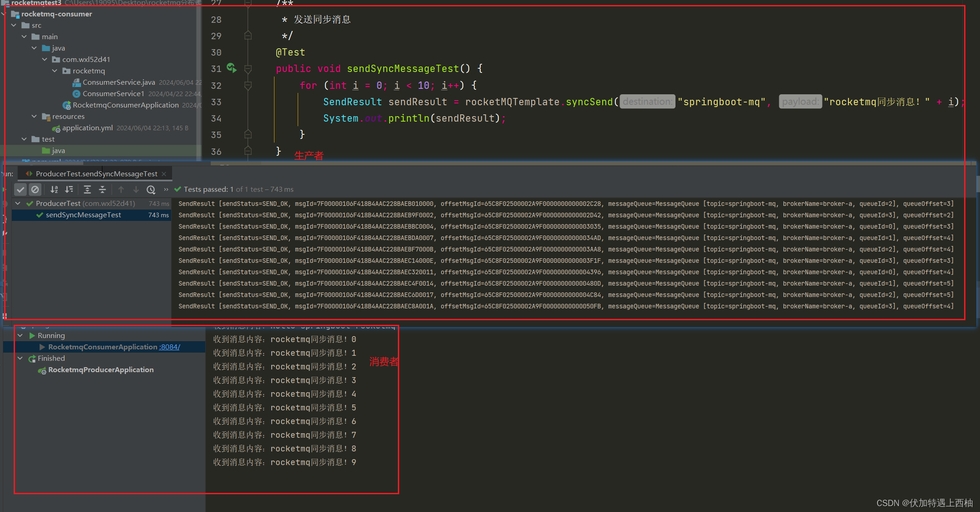The image size is (980, 512).
Task: Select application.yml in project tree
Action: coord(87,128)
